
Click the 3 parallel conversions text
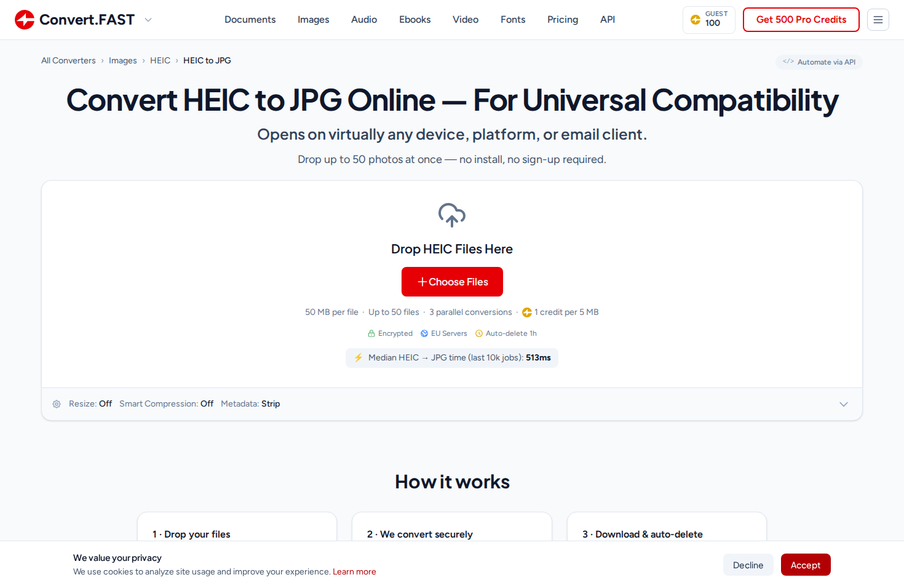(470, 312)
